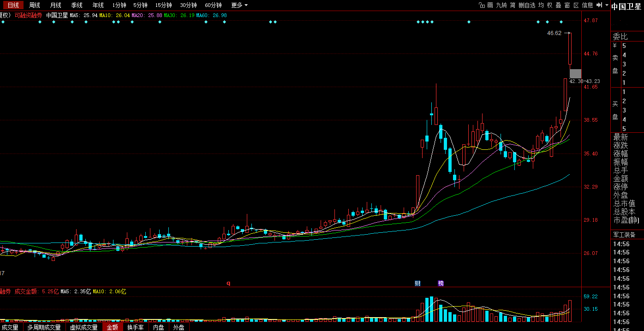Select the 画 drawing tool
644x331 pixels.
click(x=490, y=5)
